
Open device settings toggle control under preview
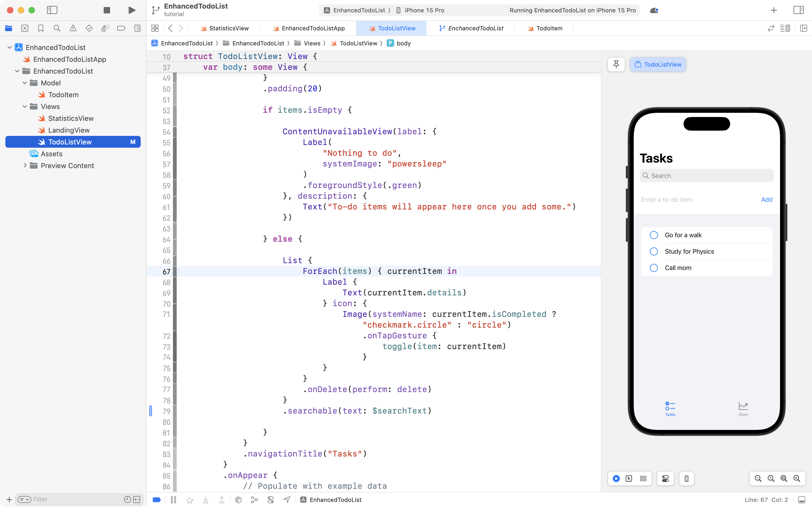[665, 479]
